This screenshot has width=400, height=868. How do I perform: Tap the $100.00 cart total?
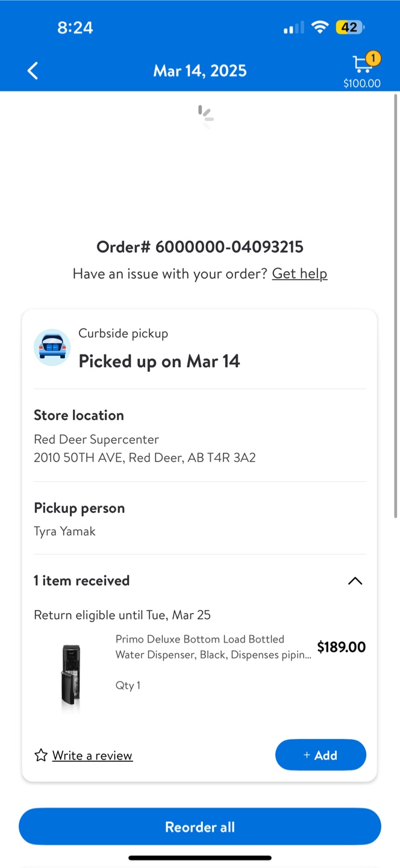(x=362, y=84)
